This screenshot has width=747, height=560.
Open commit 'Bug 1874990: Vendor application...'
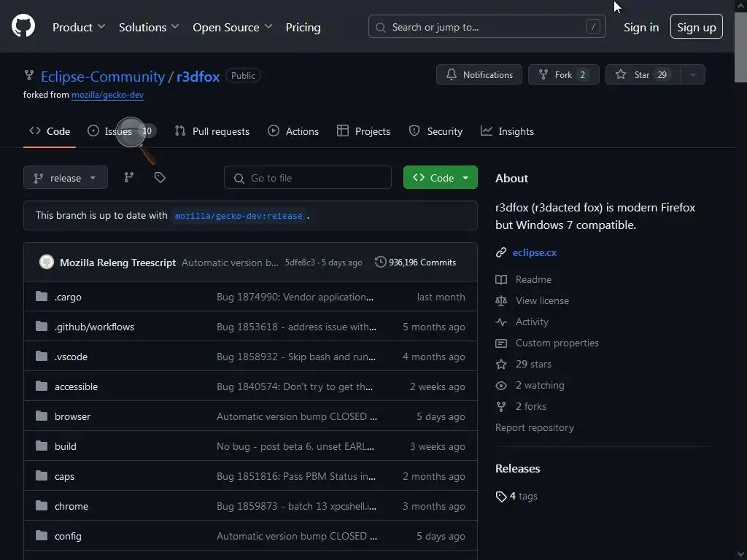[x=295, y=297]
